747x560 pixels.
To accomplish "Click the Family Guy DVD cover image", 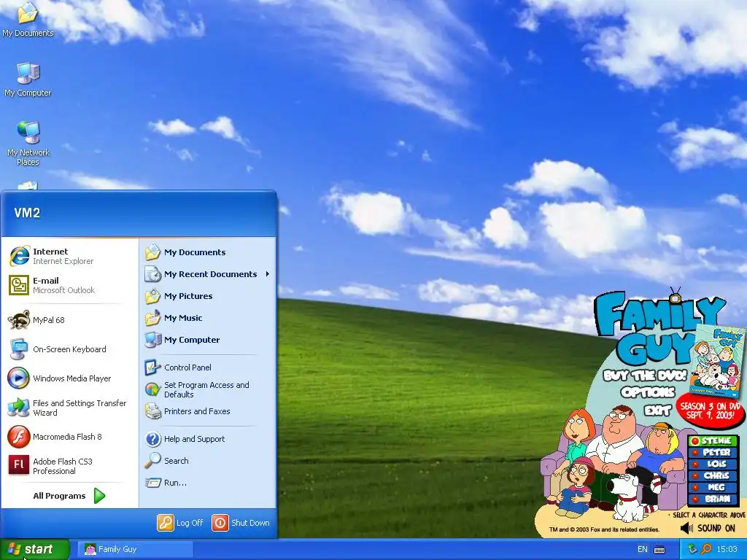I will (x=717, y=360).
